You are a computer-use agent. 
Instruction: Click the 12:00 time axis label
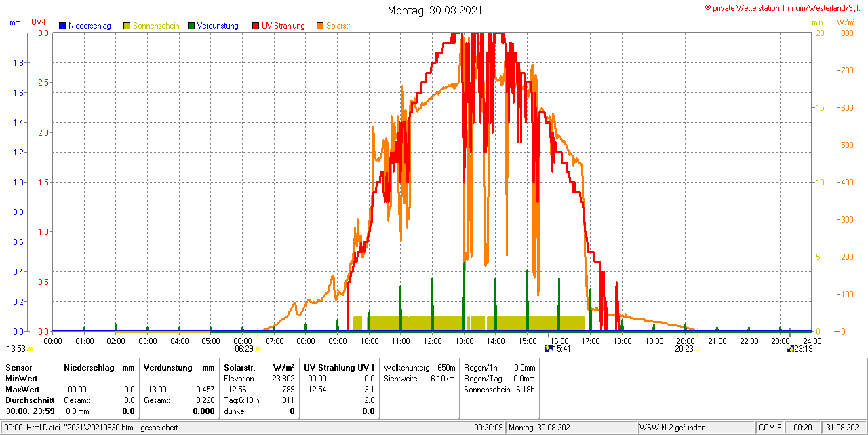click(x=433, y=341)
